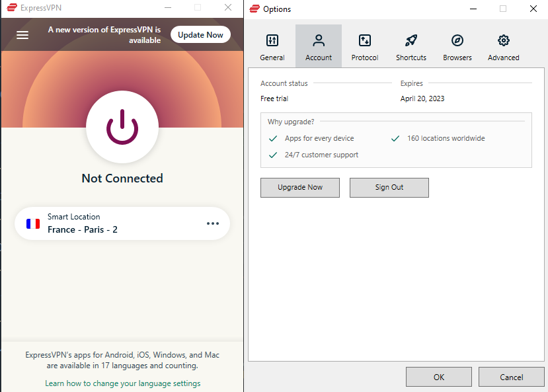
Task: Confirm options with OK
Action: point(439,377)
